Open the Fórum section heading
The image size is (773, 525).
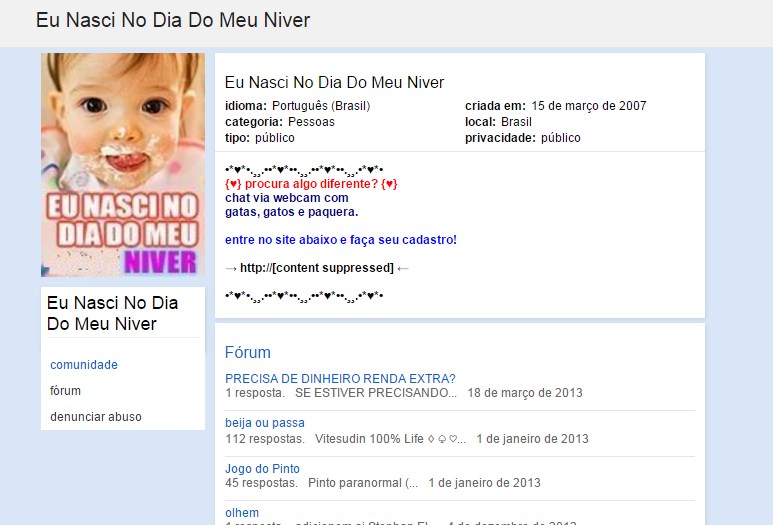(x=247, y=352)
